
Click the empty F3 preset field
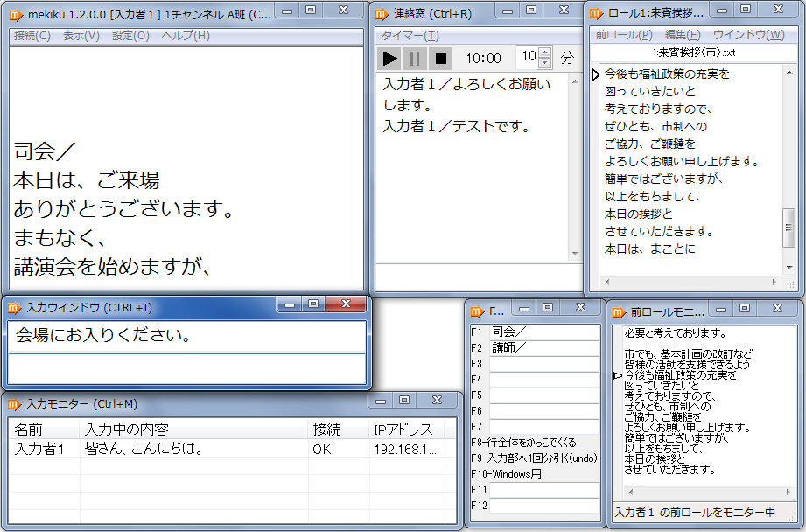click(543, 364)
